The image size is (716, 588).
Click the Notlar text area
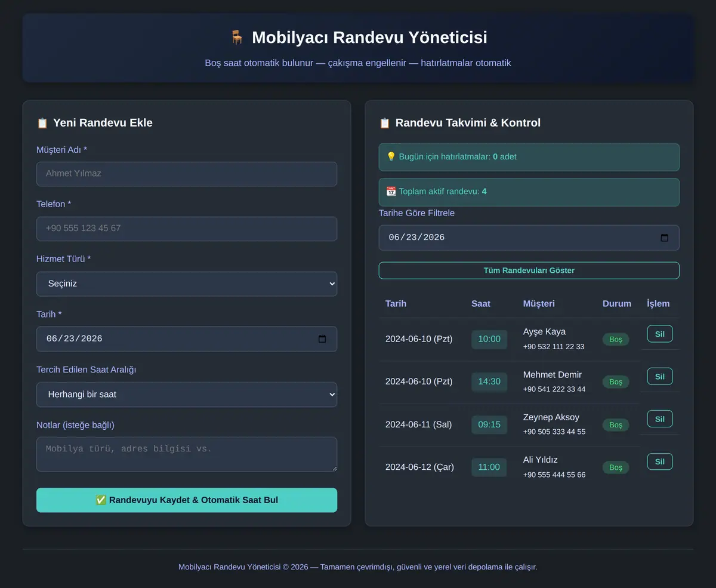(187, 454)
